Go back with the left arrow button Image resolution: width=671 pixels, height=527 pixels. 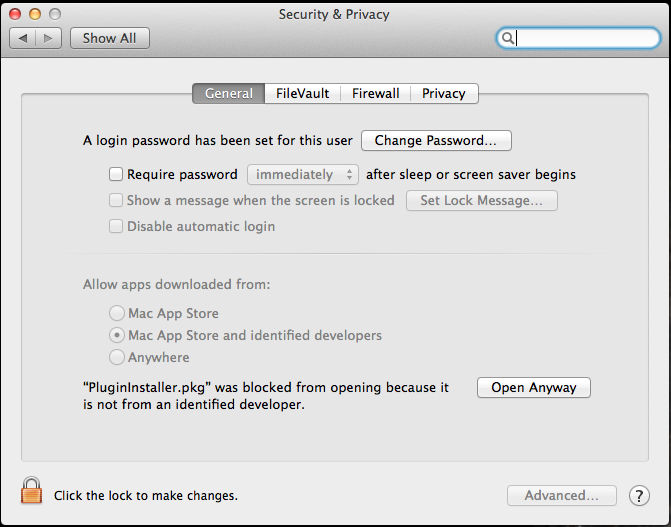(x=23, y=38)
